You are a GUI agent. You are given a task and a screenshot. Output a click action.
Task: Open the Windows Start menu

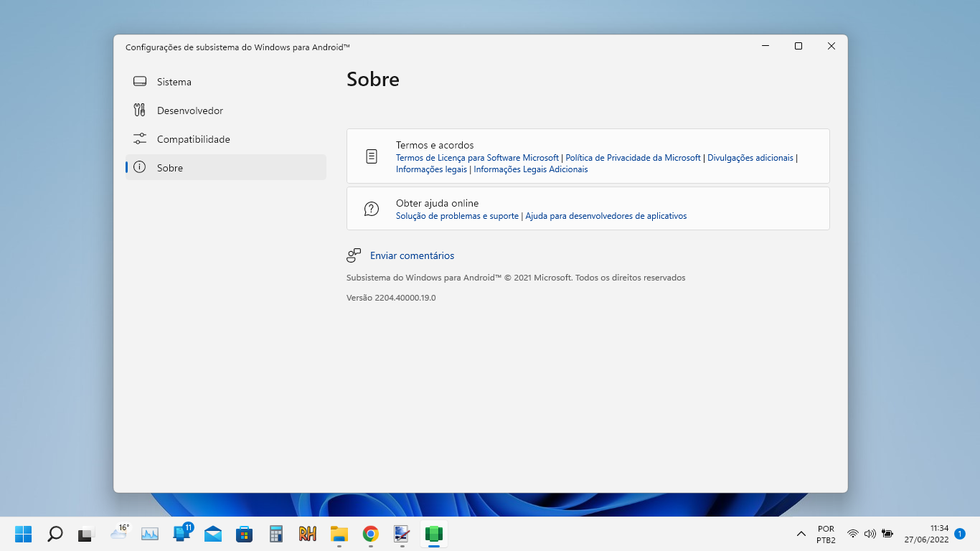[24, 534]
